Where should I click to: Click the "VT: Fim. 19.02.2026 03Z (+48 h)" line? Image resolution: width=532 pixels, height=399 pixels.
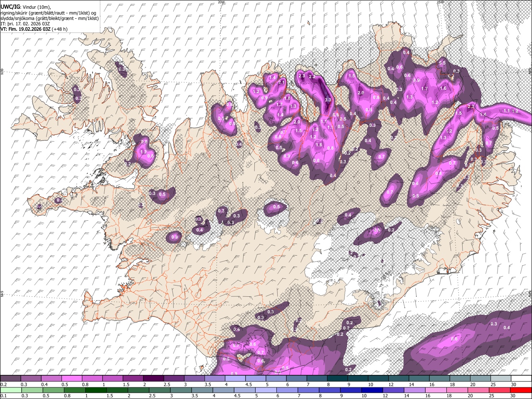click(x=34, y=30)
